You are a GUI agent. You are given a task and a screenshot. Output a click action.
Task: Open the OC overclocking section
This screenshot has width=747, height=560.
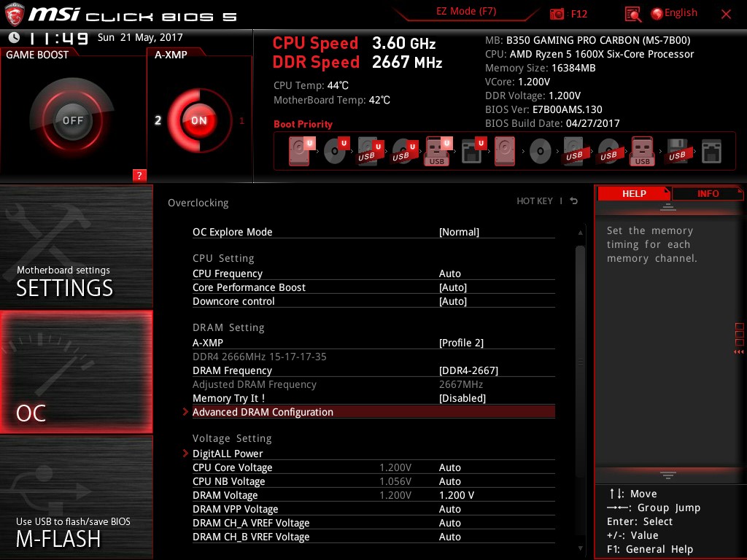point(76,372)
